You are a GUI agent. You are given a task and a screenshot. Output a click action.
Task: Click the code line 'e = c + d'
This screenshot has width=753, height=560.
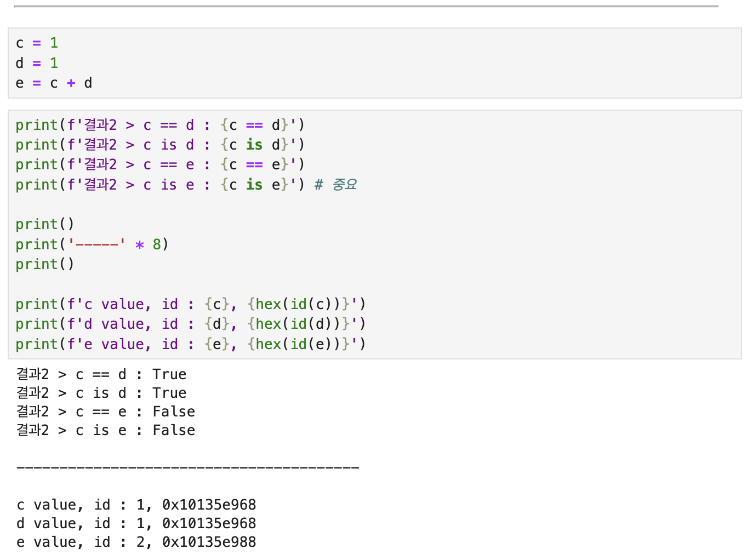pyautogui.click(x=54, y=83)
